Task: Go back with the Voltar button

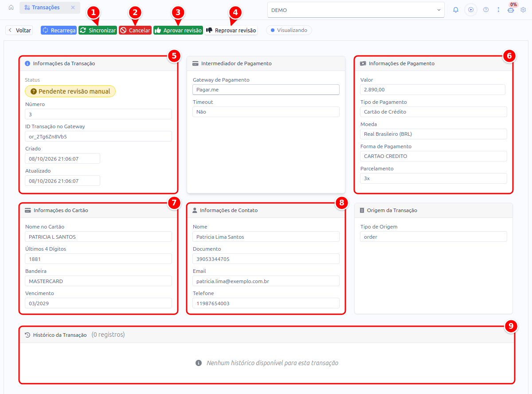Action: (19, 31)
